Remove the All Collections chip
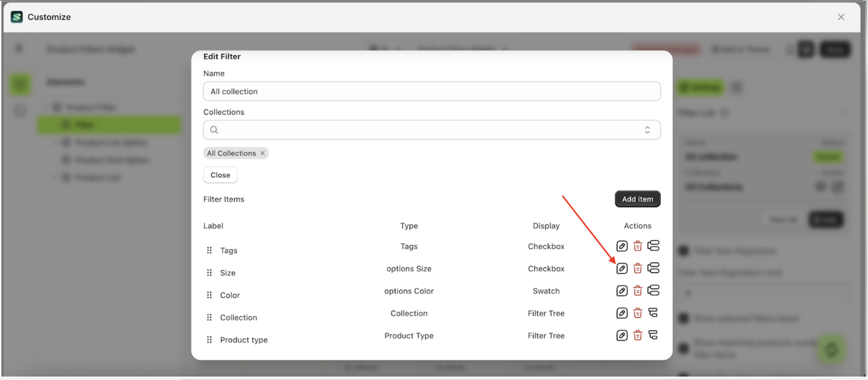 pos(263,153)
